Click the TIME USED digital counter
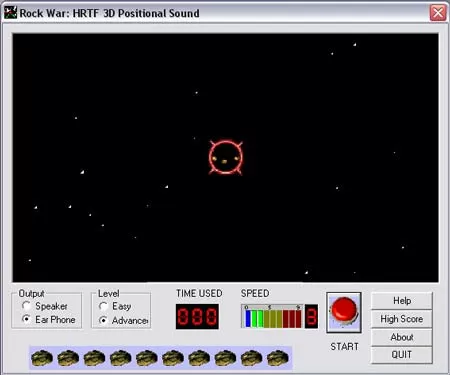This screenshot has width=450, height=375. point(197,316)
